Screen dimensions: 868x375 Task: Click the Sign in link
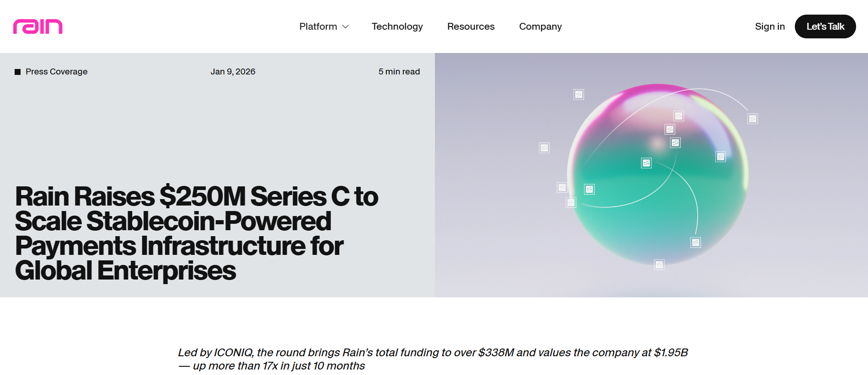(770, 26)
